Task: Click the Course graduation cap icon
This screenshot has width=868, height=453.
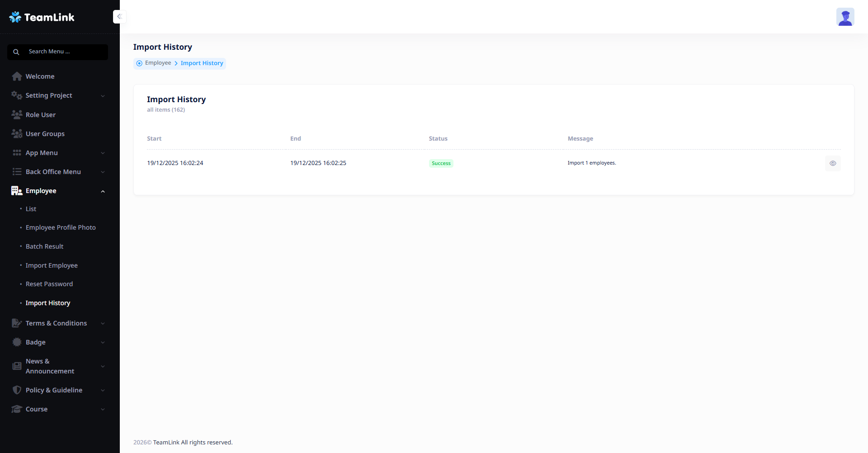Action: point(17,409)
